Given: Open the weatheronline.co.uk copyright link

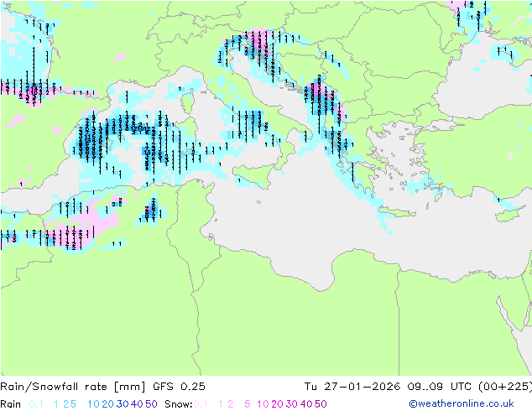Looking at the screenshot, I should (x=462, y=403).
